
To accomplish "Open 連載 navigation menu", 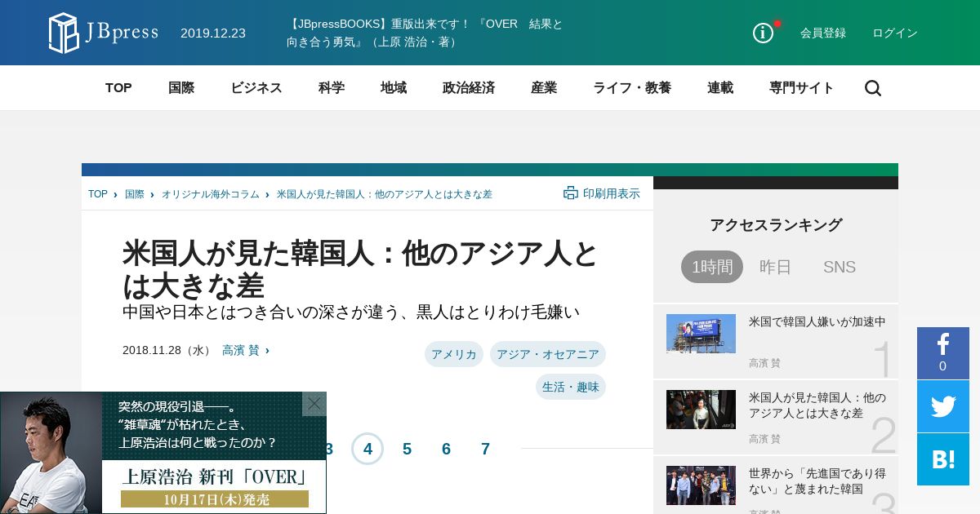I will pos(720,88).
